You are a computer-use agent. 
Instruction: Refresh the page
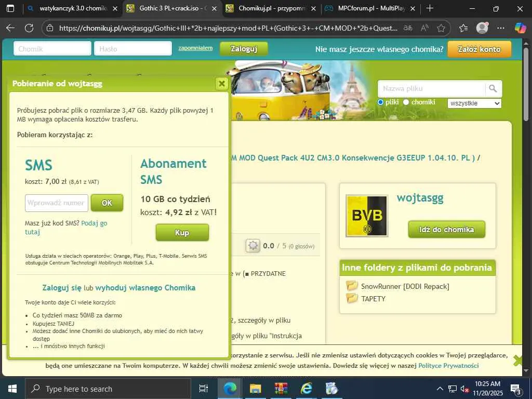tap(29, 28)
